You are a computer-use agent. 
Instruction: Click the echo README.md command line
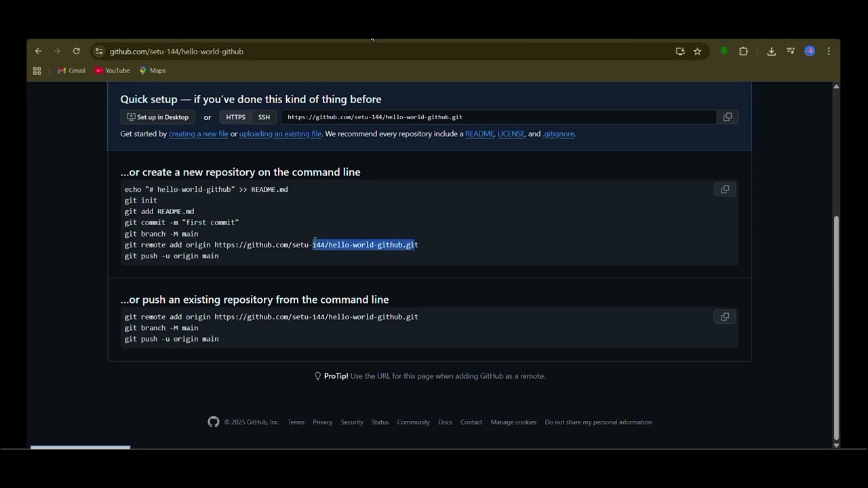point(206,190)
